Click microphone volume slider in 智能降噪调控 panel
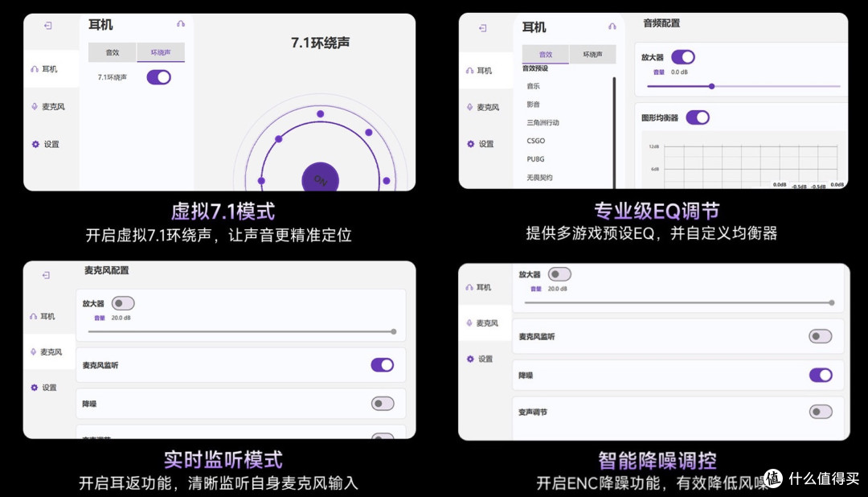Viewport: 868px width, 497px height. pyautogui.click(x=679, y=302)
